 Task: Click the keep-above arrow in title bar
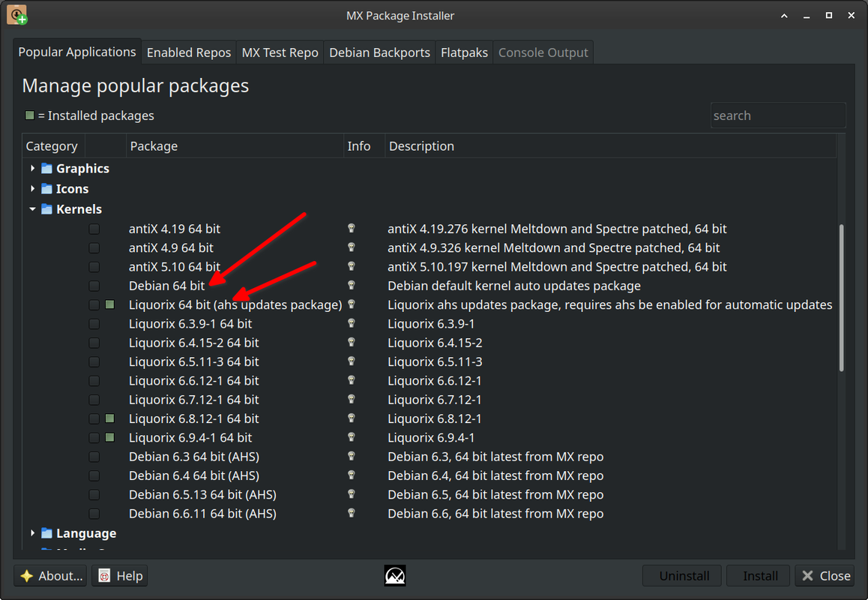pos(784,16)
